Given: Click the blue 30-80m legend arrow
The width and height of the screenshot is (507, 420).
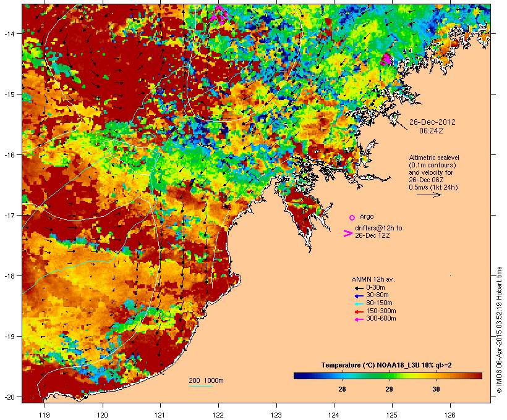Looking at the screenshot, I should [x=359, y=296].
